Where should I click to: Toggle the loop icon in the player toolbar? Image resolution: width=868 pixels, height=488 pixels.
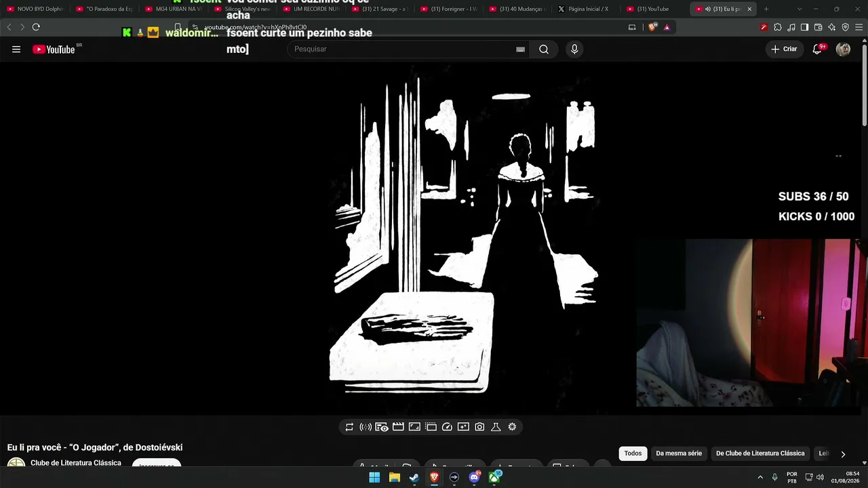point(349,427)
